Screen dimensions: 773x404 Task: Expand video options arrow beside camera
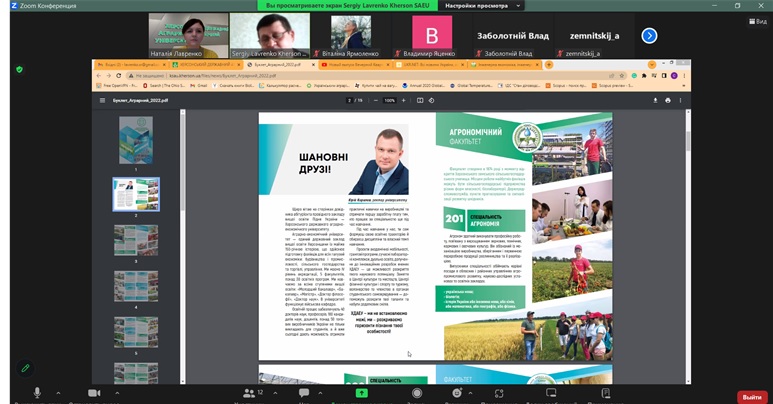point(117,393)
